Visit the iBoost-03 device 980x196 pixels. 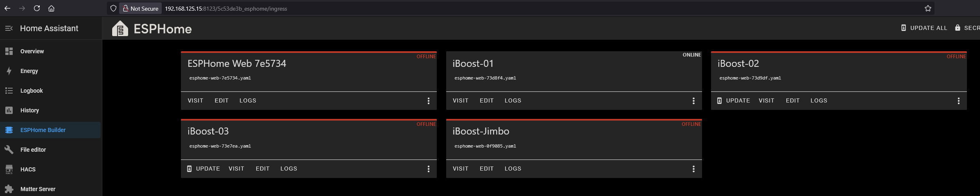pyautogui.click(x=236, y=169)
